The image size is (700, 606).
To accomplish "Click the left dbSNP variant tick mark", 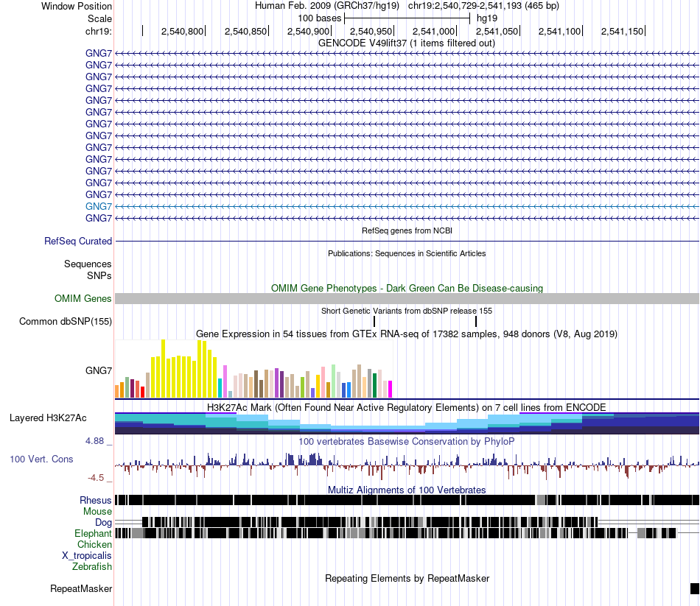I will [374, 321].
